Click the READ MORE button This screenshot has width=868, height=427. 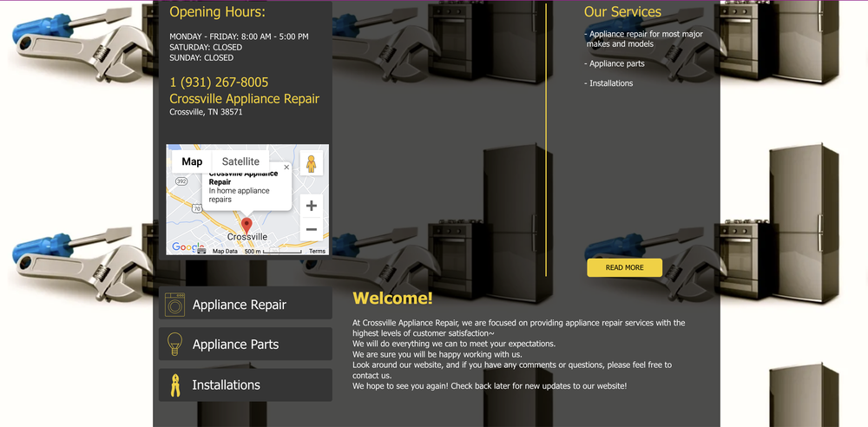pos(624,267)
